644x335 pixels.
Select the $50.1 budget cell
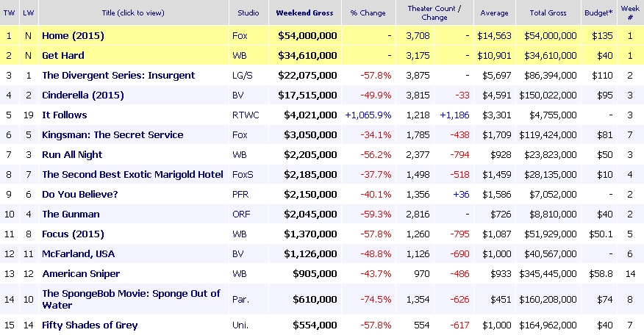(601, 234)
